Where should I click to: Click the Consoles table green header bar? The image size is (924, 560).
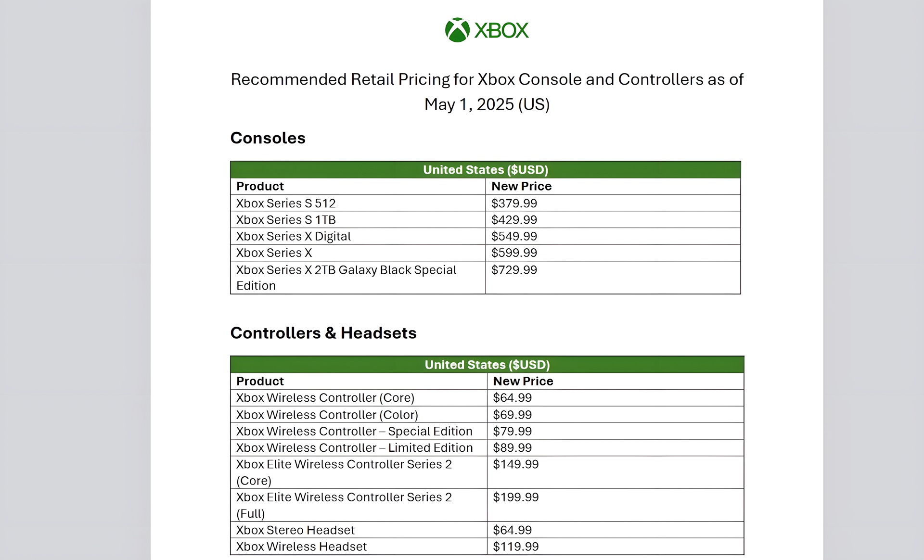point(485,170)
